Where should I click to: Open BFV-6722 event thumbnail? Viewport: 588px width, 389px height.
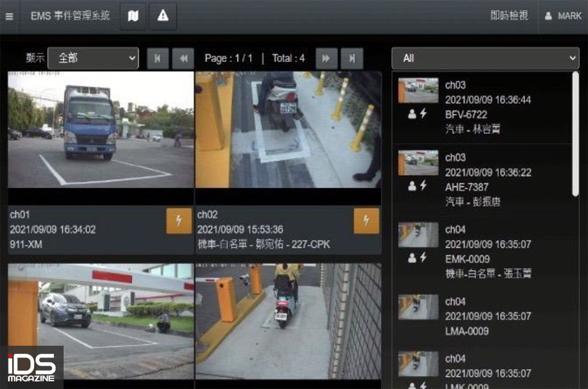[418, 90]
